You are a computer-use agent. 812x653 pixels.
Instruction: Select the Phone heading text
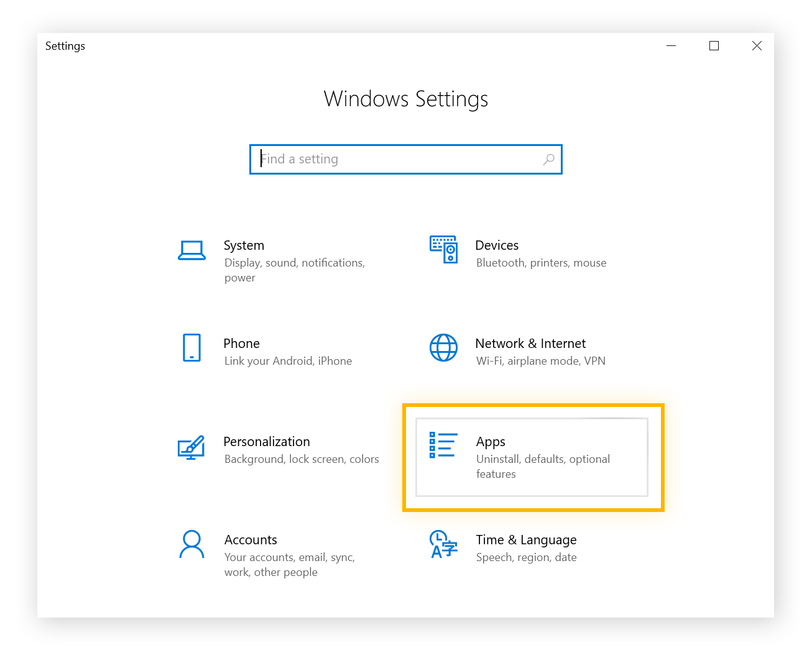click(x=241, y=344)
